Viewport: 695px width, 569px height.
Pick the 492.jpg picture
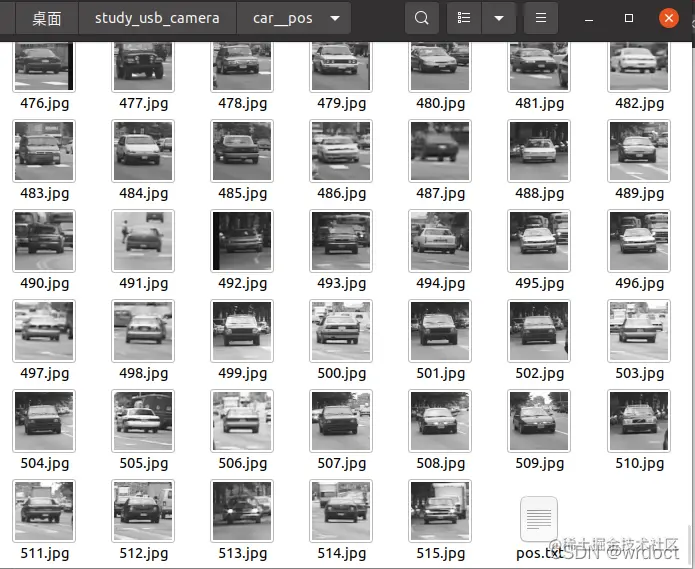(x=242, y=241)
